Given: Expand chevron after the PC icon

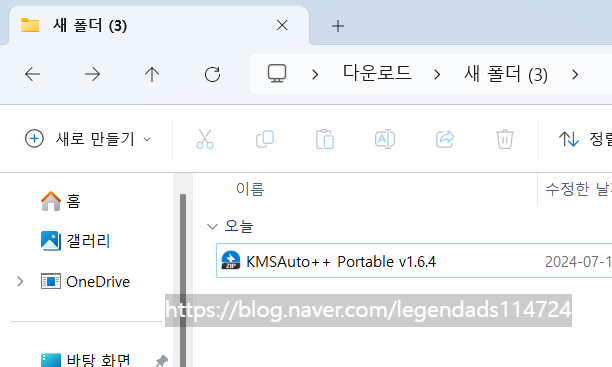Looking at the screenshot, I should [x=315, y=75].
